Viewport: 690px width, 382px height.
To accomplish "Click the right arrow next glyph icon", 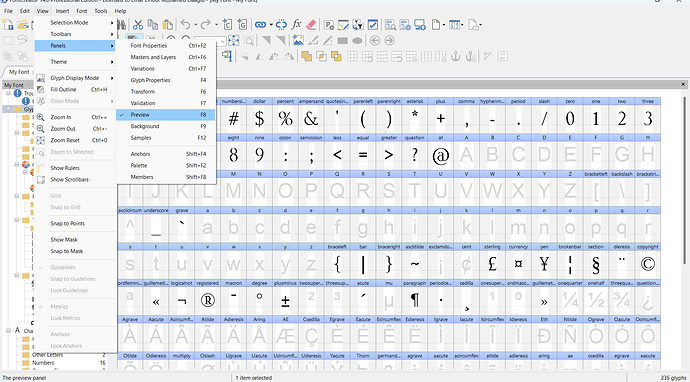I will [389, 40].
